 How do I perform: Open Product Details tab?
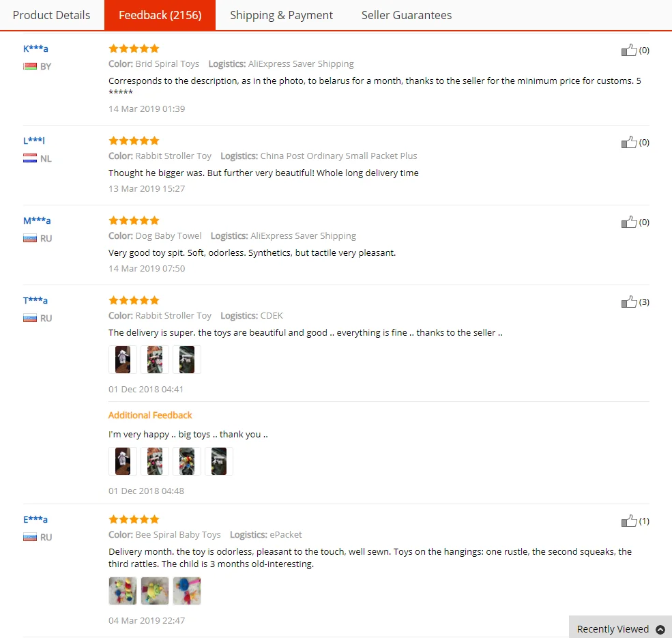[x=51, y=15]
